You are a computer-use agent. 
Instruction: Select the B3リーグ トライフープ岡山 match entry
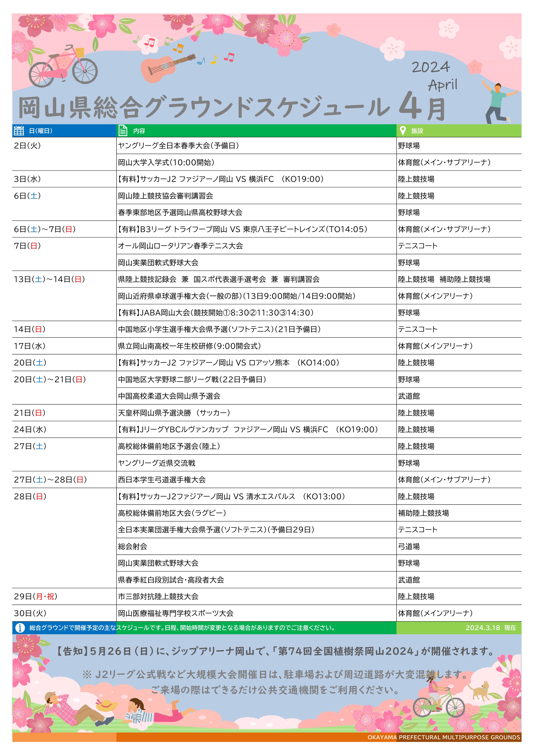click(x=243, y=229)
